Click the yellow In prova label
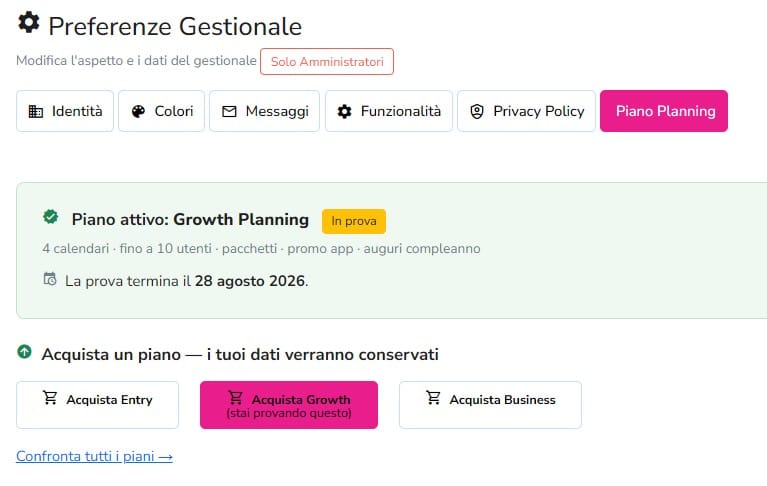The width and height of the screenshot is (767, 486). 354,221
